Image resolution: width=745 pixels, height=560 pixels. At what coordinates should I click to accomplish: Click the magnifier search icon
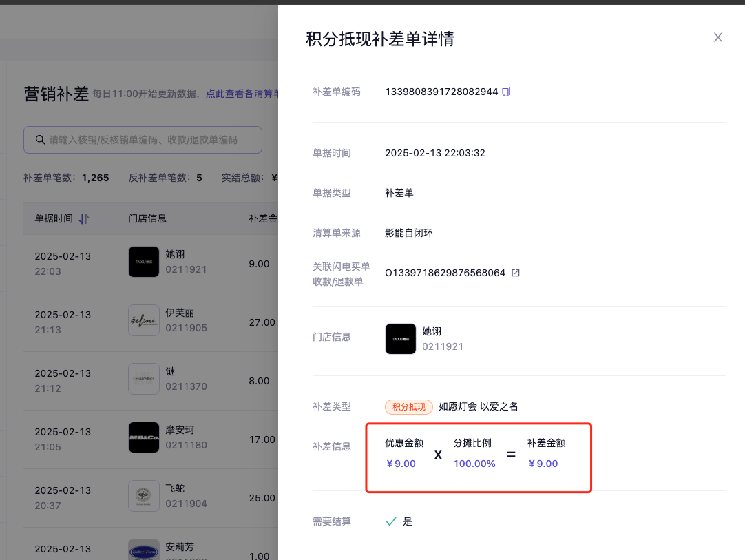click(41, 140)
